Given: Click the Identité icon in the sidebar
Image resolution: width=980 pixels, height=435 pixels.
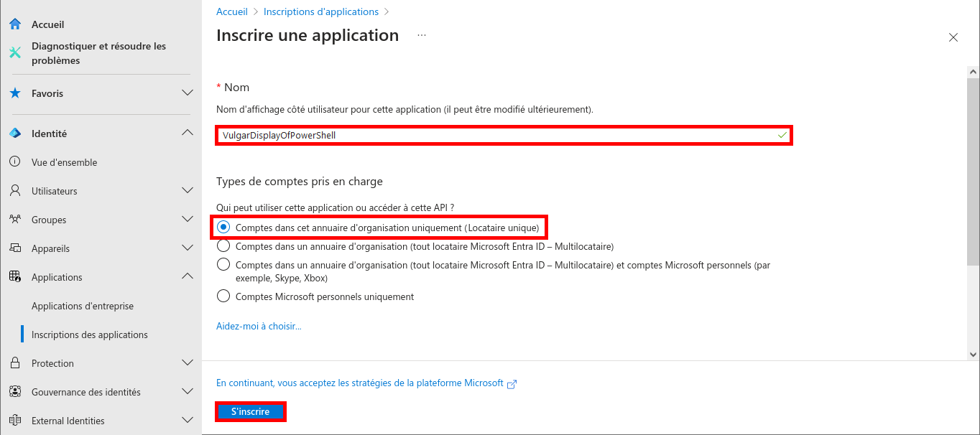Looking at the screenshot, I should tap(15, 133).
